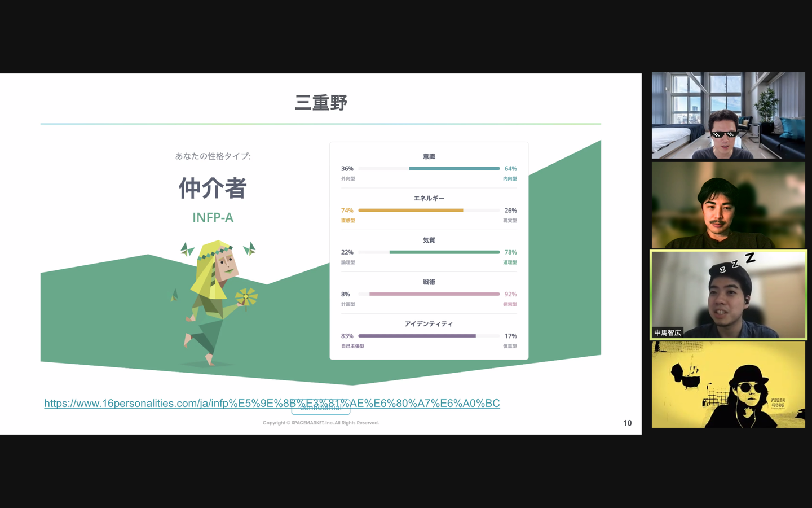This screenshot has width=812, height=508.
Task: Select the participant video with pixel sunglasses
Action: tap(729, 115)
